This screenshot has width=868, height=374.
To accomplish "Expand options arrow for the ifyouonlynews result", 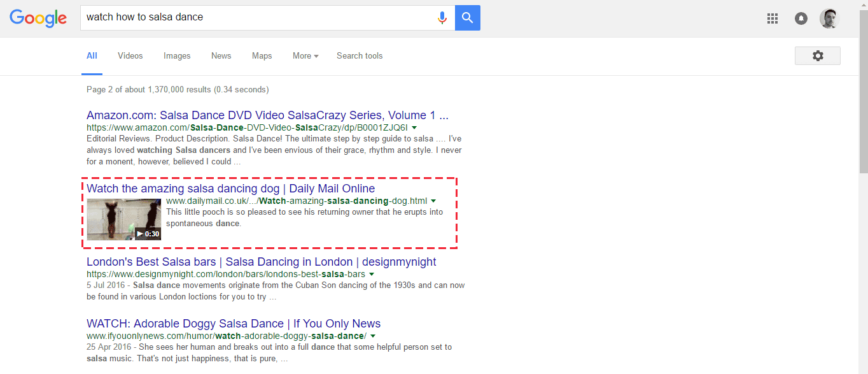I will (x=373, y=336).
